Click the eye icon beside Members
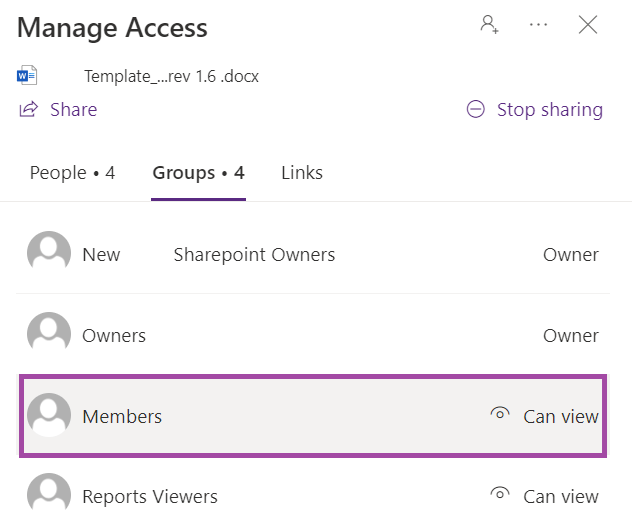633x522 pixels. (500, 414)
